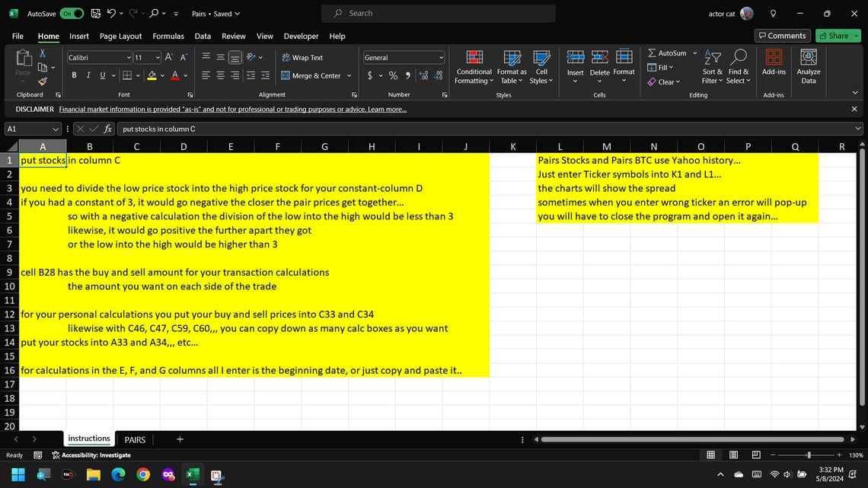Click inside the Name Box
868x488 pixels.
tap(30, 129)
